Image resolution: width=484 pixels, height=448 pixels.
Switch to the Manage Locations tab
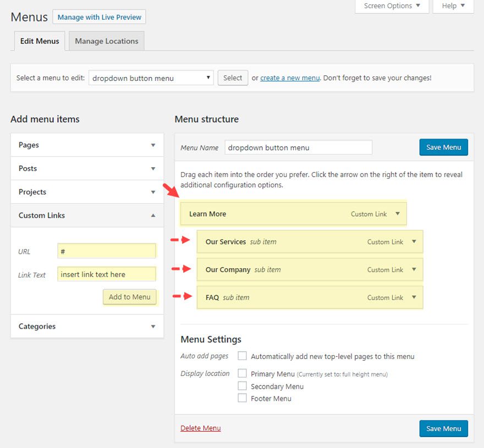coord(106,41)
